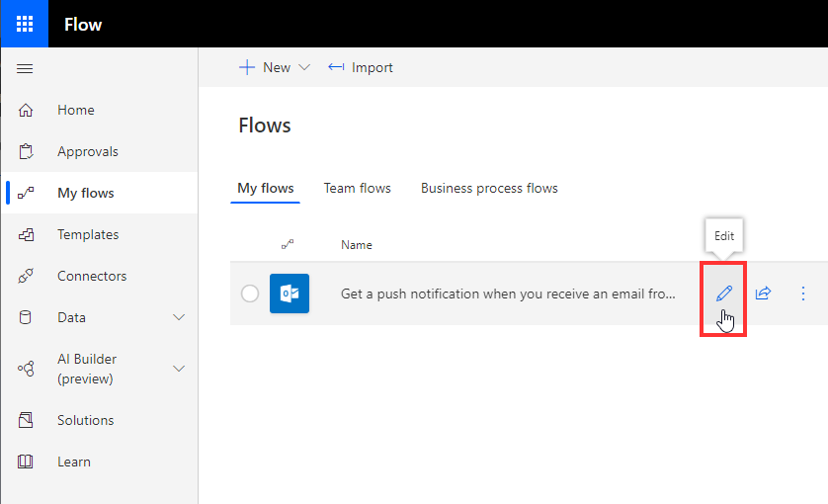Screen dimensions: 828x504
Task: Click the Solutions icon in the sidebar
Action: pos(26,420)
